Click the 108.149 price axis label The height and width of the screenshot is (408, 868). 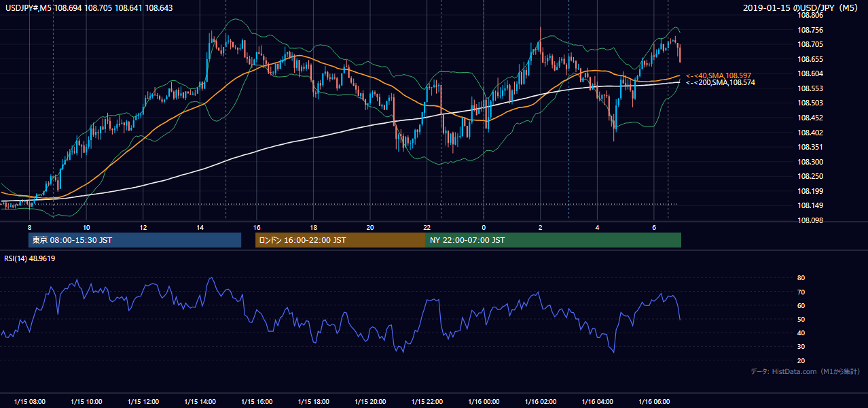pos(810,206)
